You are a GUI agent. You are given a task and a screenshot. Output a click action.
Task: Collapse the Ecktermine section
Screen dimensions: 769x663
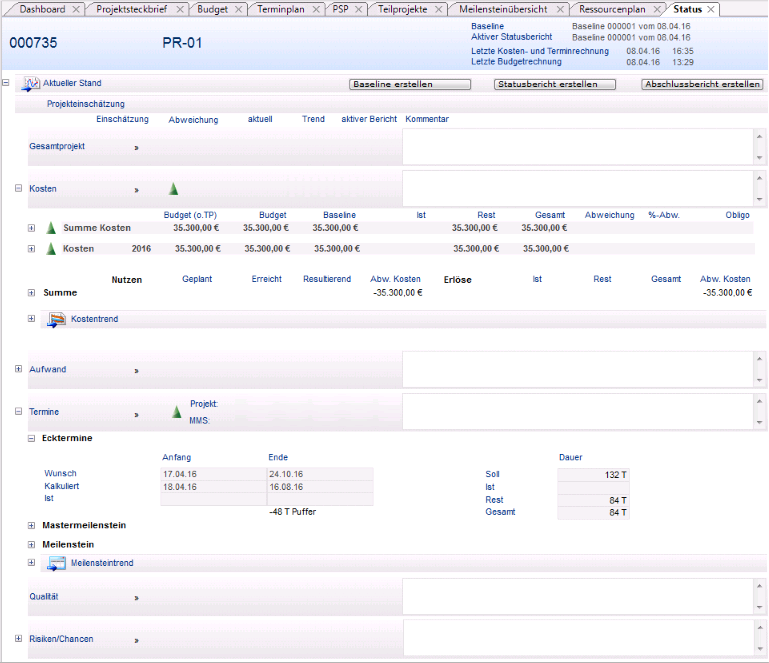31,438
